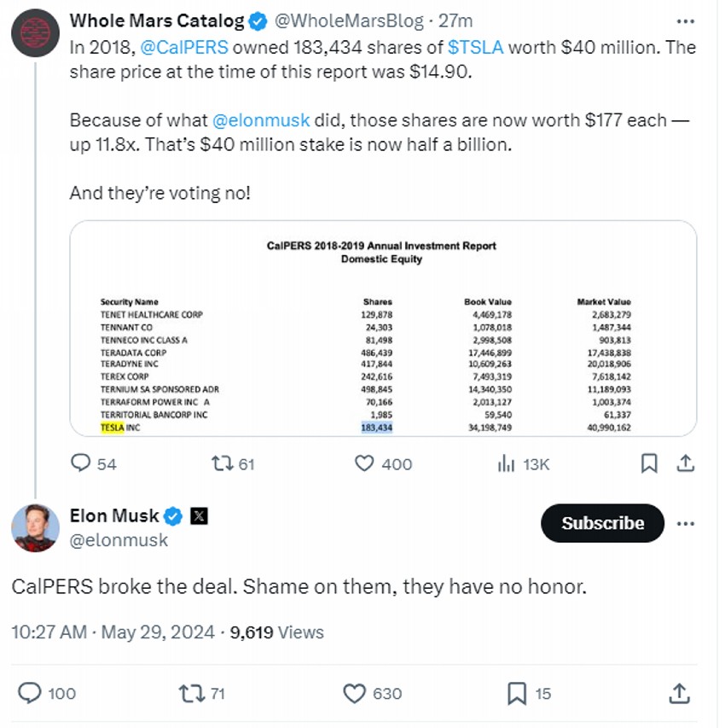View analytics for the 13K views post
The height and width of the screenshot is (728, 725).
(x=506, y=463)
